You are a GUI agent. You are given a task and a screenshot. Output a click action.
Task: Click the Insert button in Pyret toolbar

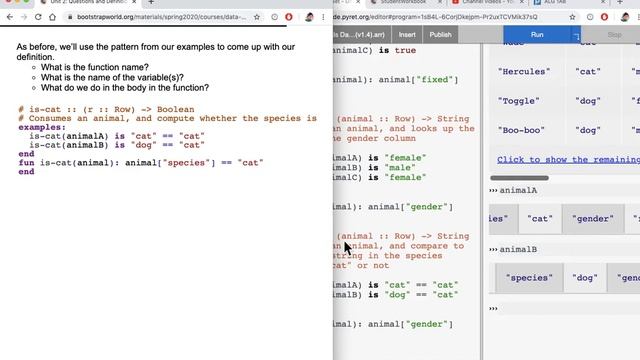point(407,35)
